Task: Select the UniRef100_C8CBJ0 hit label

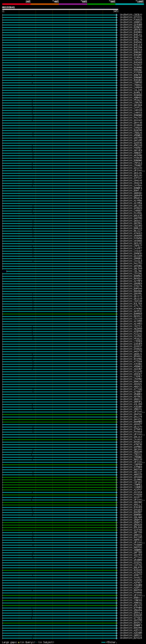Action: click(131, 15)
